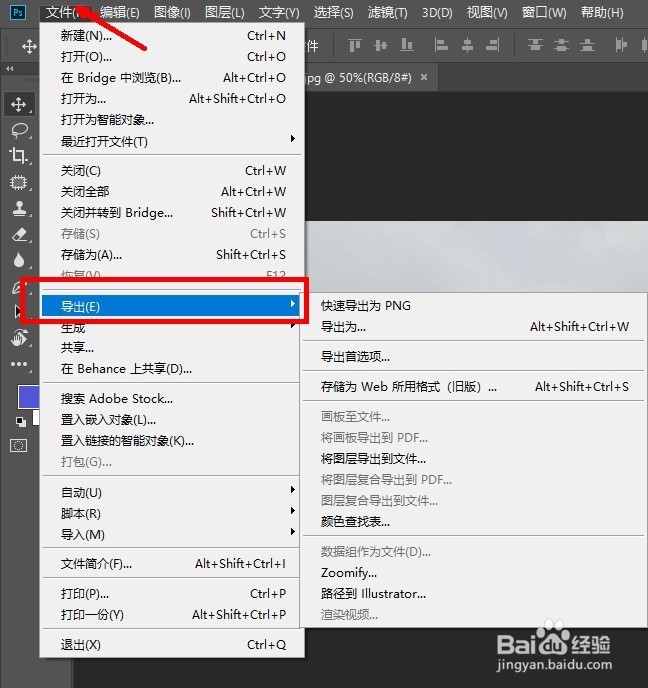Choose 关闭全部 in the File menu
The width and height of the screenshot is (648, 688).
click(x=173, y=192)
